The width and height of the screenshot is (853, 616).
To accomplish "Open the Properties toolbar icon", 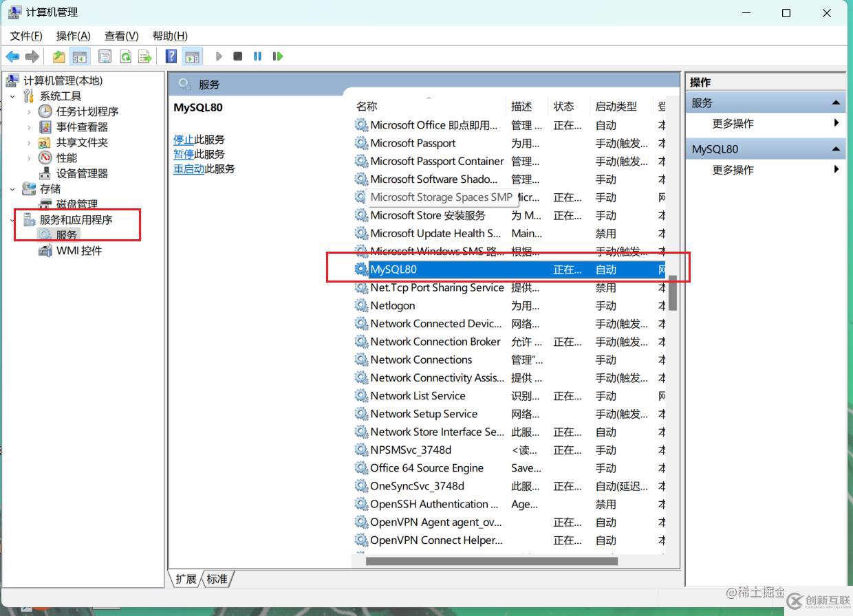I will click(x=105, y=56).
